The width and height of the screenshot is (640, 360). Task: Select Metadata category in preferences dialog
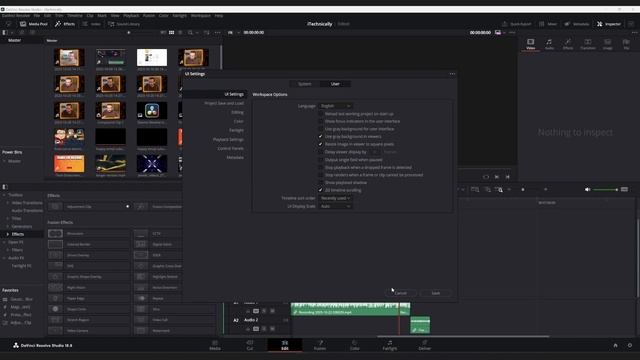coord(235,157)
